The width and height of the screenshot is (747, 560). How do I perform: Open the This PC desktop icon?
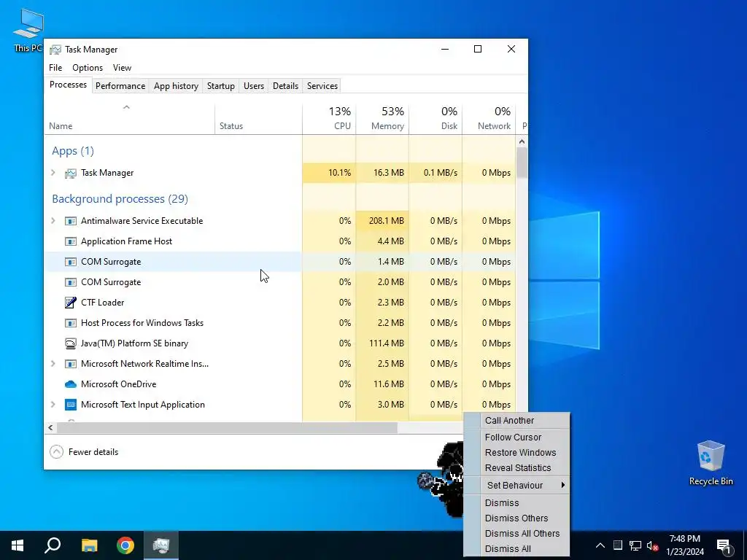(x=28, y=30)
